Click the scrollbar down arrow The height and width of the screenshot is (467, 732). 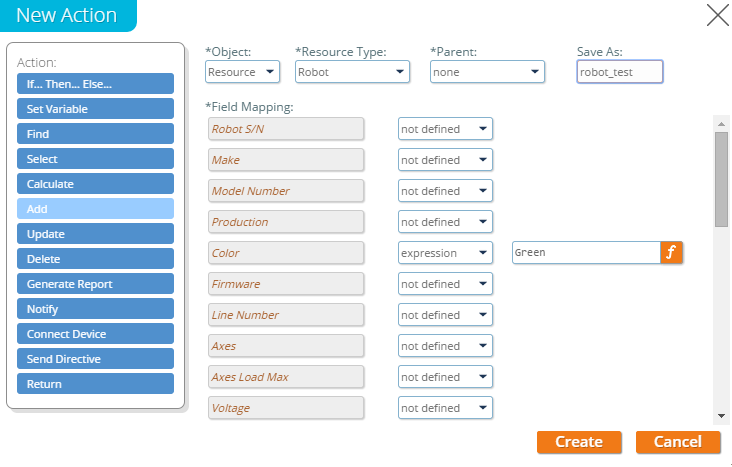coord(721,415)
